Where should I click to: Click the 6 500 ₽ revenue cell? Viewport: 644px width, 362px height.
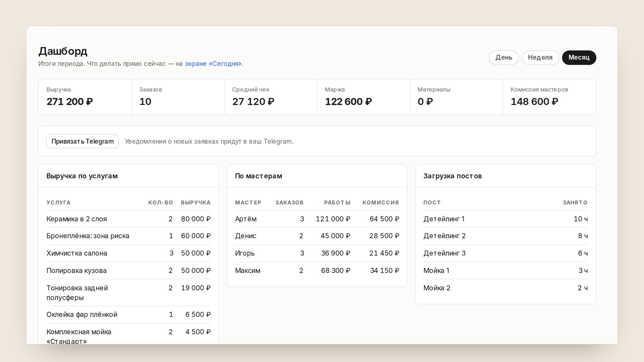coord(198,315)
